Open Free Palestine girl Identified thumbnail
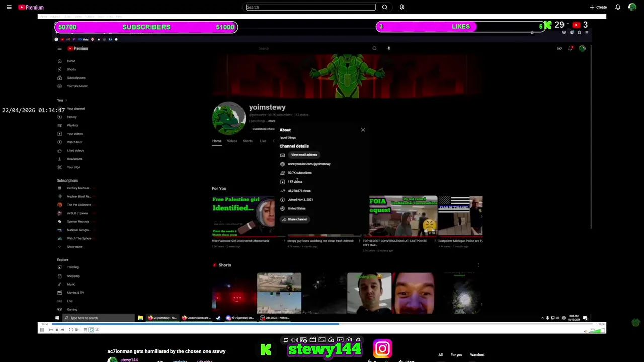 (x=243, y=216)
